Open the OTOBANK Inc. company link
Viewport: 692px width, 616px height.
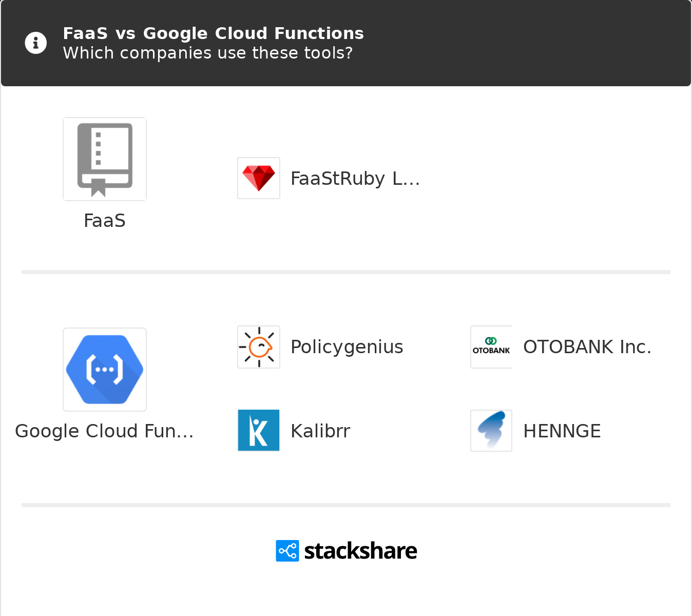click(x=587, y=347)
